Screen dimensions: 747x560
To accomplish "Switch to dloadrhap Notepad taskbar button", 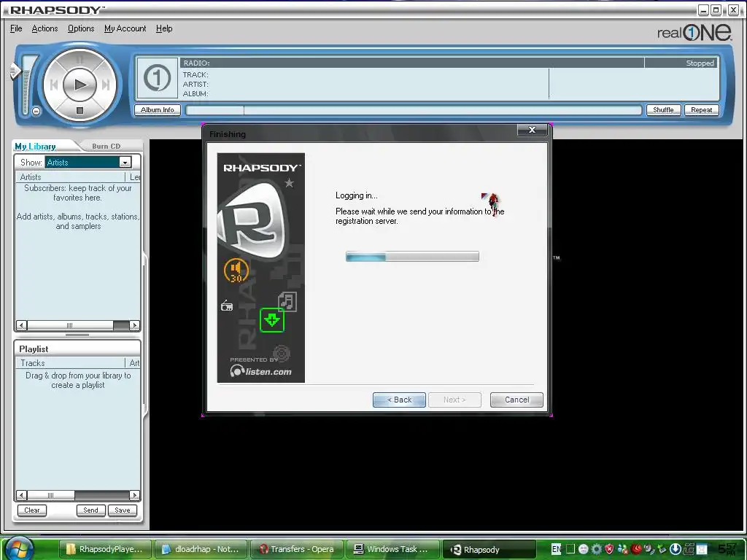I will tap(201, 549).
